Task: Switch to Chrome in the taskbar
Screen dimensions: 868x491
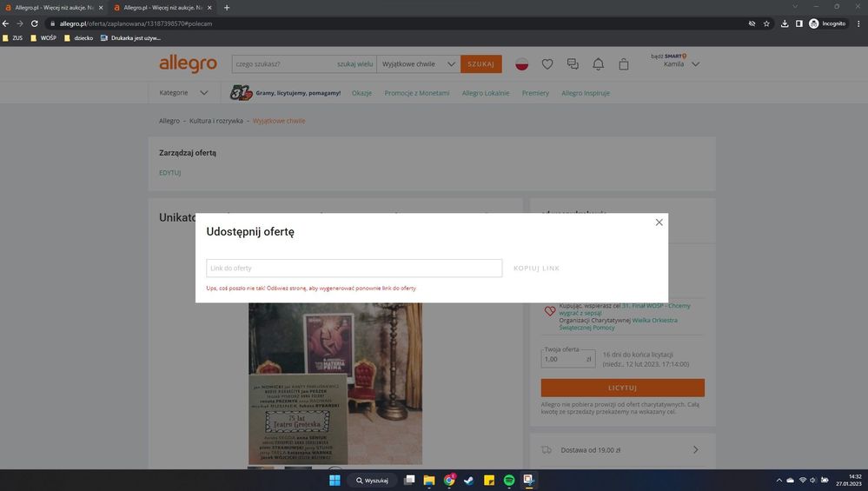Action: pos(449,480)
